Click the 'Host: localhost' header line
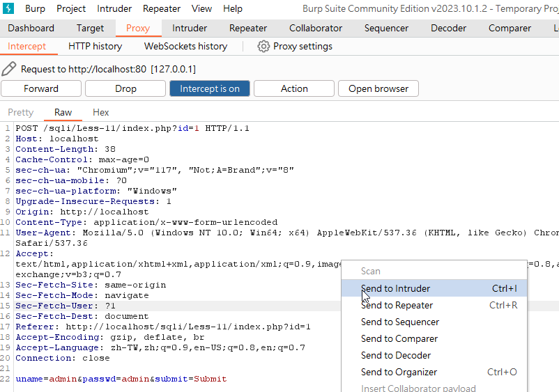Screen dimensions: 559x392 (57, 139)
